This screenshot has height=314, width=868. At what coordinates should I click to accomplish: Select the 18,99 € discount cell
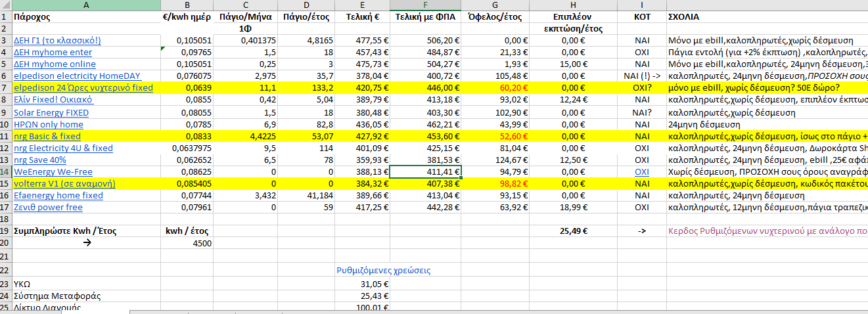(574, 208)
